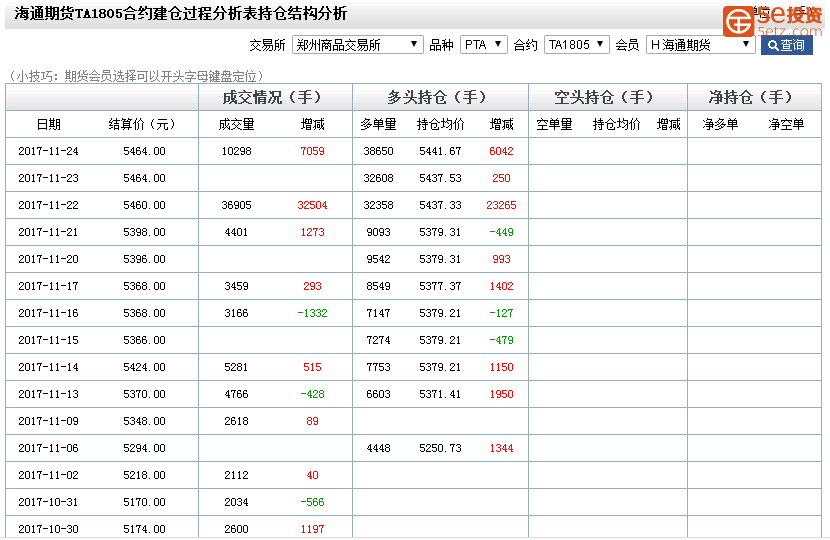
Task: Select the date cell 2017-11-24
Action: tap(48, 151)
